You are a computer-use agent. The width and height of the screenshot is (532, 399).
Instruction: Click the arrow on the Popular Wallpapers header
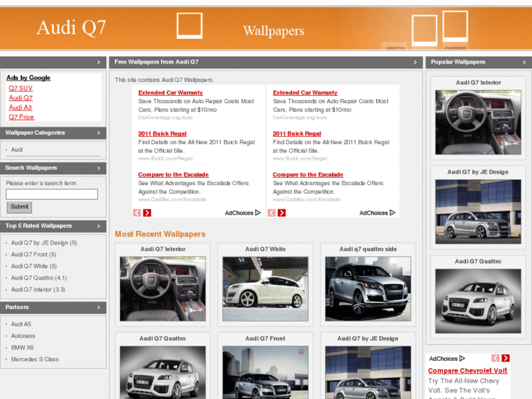(x=524, y=62)
